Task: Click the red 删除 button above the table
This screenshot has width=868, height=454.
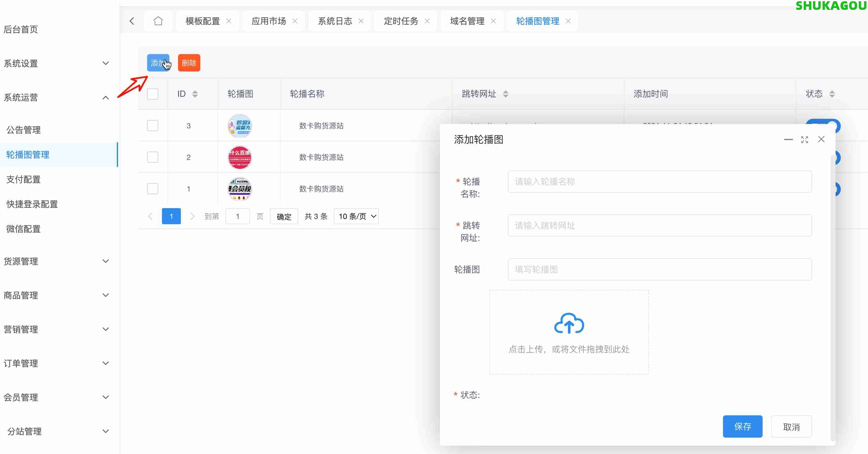Action: (189, 63)
